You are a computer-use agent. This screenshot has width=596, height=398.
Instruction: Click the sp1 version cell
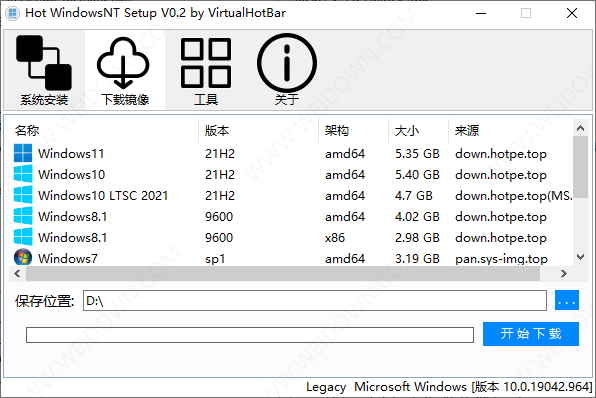click(x=215, y=259)
